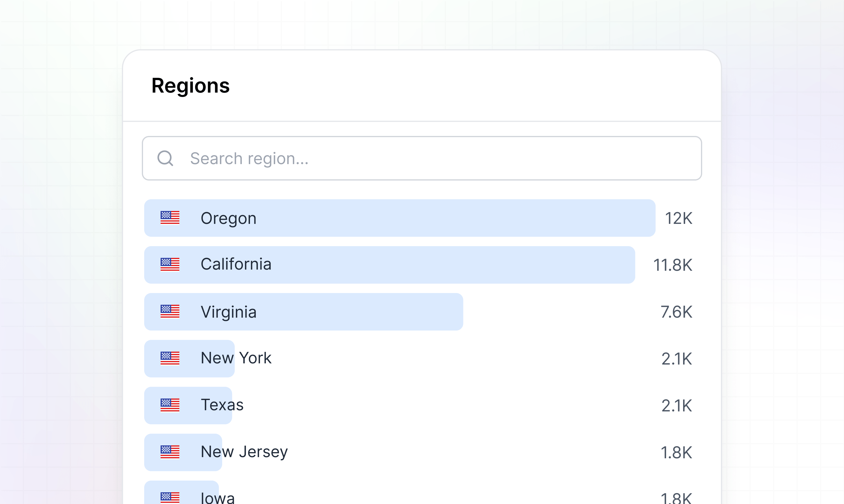The width and height of the screenshot is (844, 504).
Task: Click the flag icon beside New Jersey
Action: tap(170, 452)
